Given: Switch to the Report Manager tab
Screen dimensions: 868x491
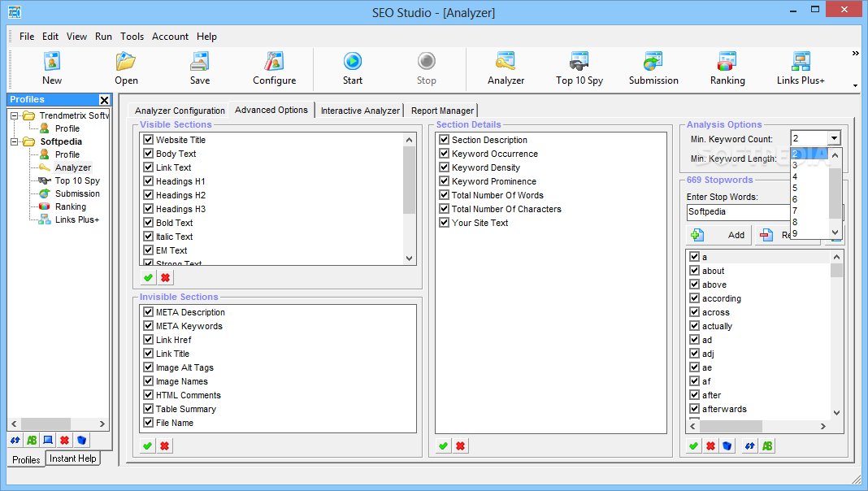Looking at the screenshot, I should coord(442,111).
